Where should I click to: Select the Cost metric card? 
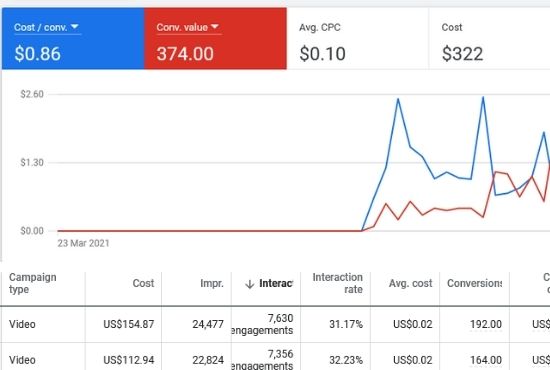489,39
